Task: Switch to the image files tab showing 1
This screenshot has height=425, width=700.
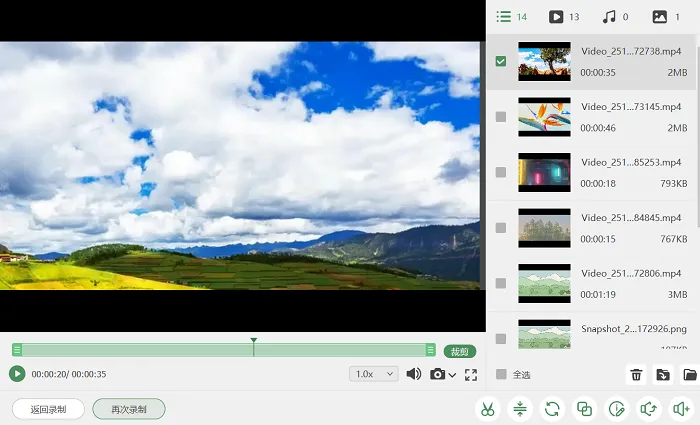Action: coord(666,17)
